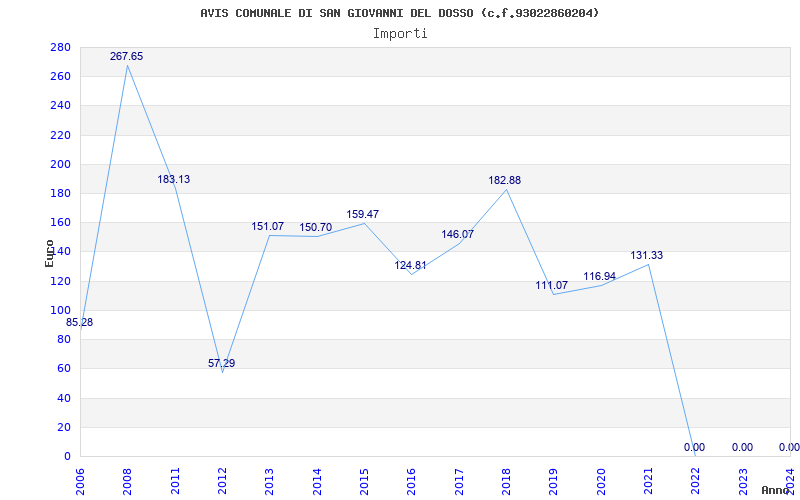Click the 183.13 value label
800x500 pixels.
click(173, 179)
